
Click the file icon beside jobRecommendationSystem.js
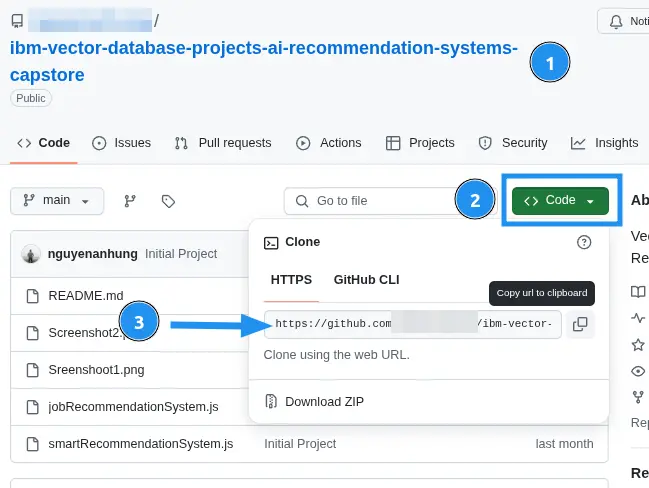[33, 407]
